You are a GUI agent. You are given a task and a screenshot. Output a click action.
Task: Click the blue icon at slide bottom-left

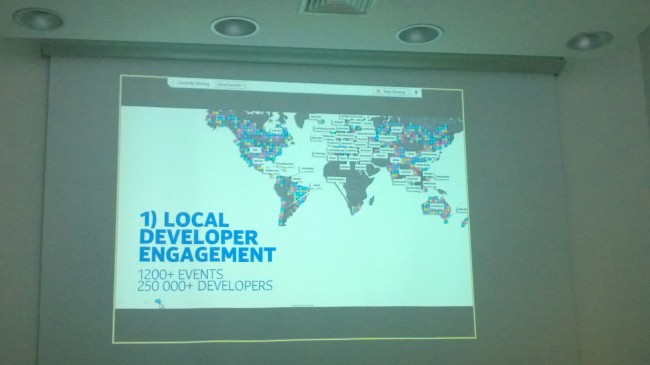tap(159, 303)
